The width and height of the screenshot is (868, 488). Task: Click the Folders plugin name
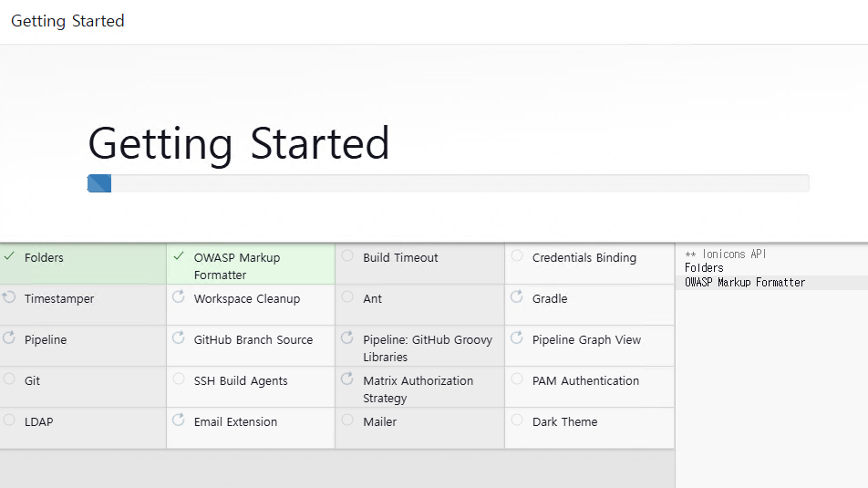[x=44, y=257]
